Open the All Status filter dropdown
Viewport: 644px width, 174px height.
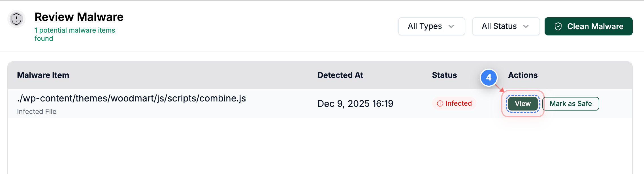point(506,26)
